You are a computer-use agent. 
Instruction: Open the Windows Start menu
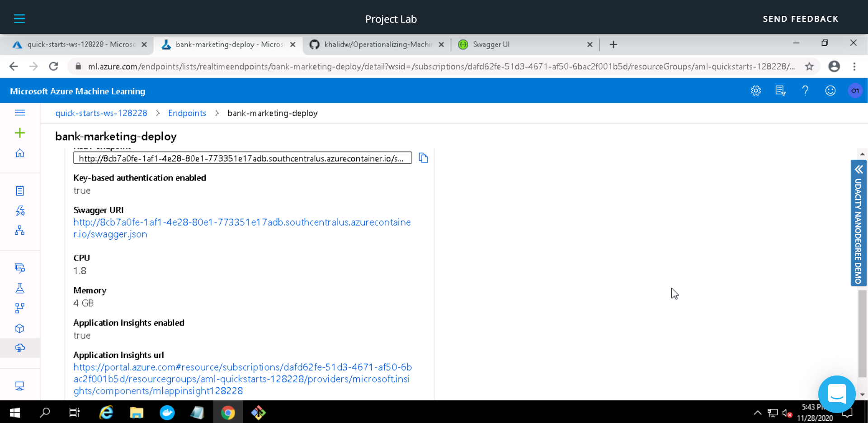pos(14,413)
